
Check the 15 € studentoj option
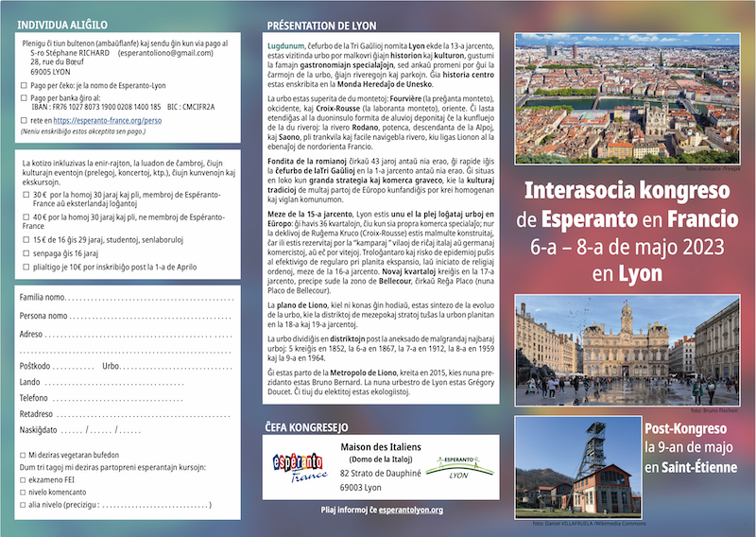click(26, 239)
